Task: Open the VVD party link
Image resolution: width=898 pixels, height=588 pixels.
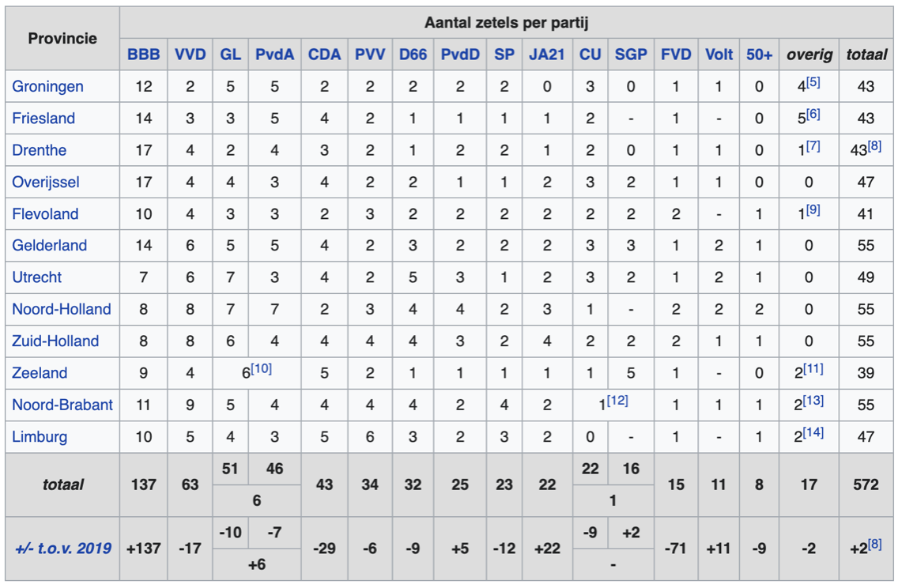Action: (190, 55)
